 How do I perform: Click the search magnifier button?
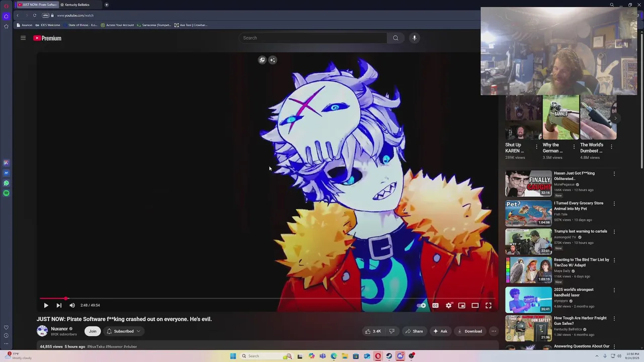click(395, 38)
